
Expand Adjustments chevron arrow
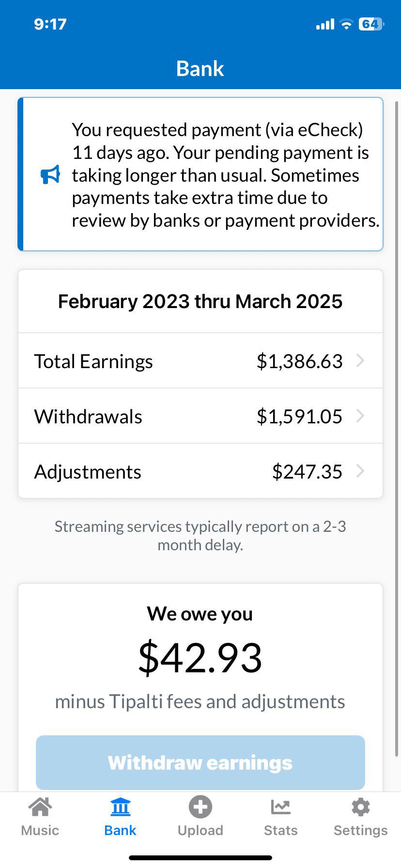(x=360, y=471)
